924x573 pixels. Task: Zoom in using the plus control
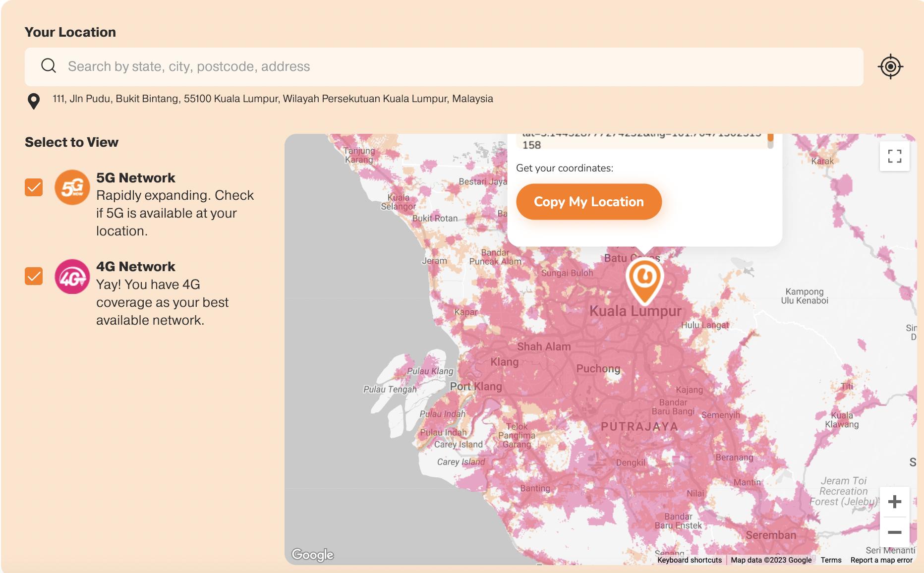click(x=895, y=502)
